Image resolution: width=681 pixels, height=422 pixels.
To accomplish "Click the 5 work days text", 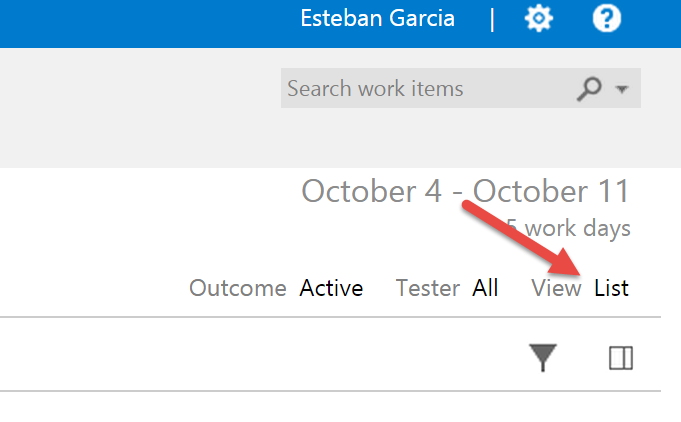I will pos(569,228).
